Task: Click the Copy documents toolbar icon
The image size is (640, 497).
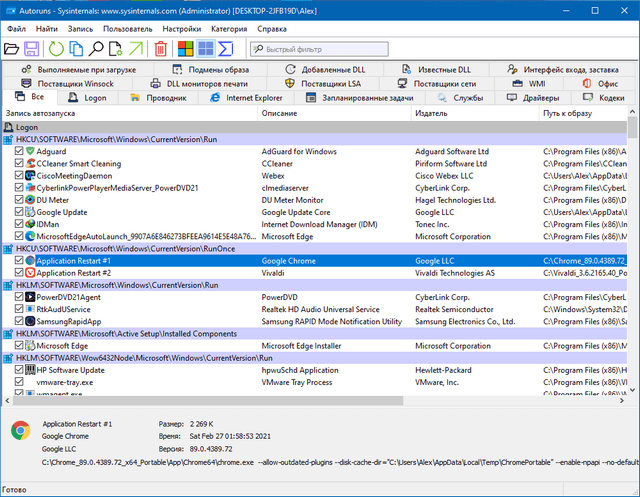Action: pos(75,49)
